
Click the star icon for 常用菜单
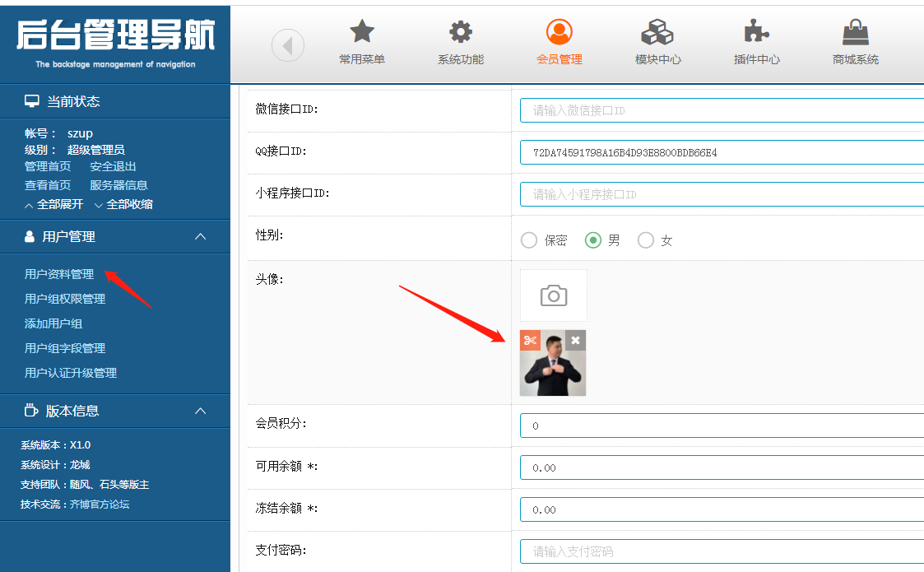pos(362,33)
